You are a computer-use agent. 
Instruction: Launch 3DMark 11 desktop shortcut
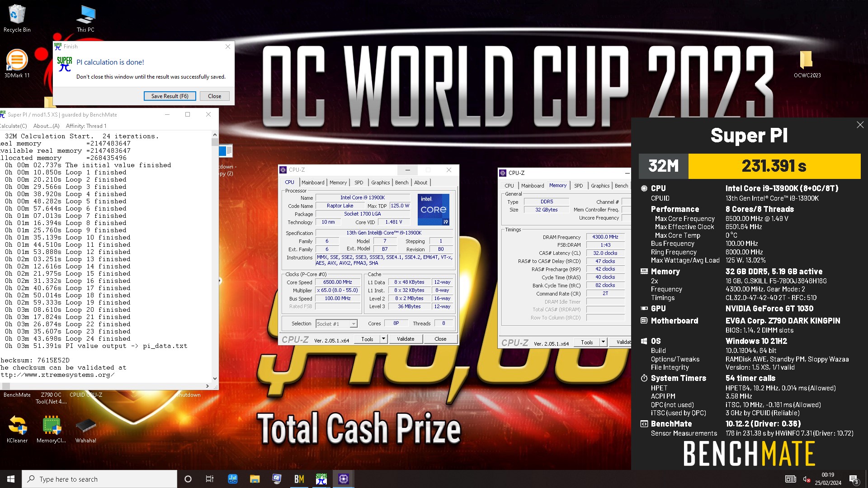tap(17, 64)
